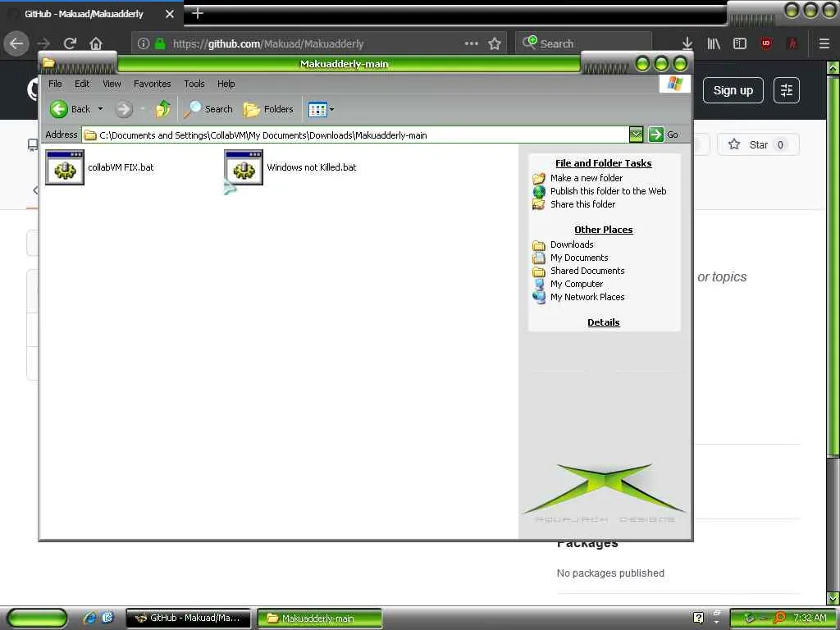840x630 pixels.
Task: Collapse Other Places section
Action: click(603, 230)
